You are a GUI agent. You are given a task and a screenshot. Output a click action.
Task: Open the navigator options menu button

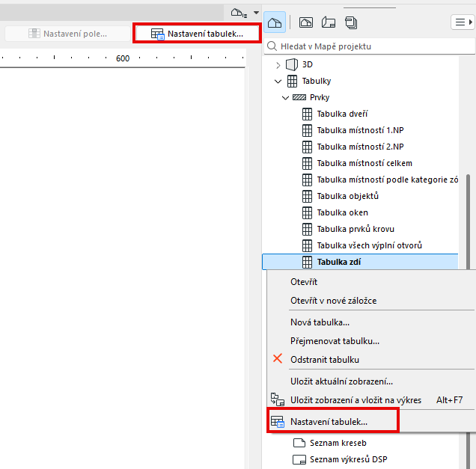(463, 22)
